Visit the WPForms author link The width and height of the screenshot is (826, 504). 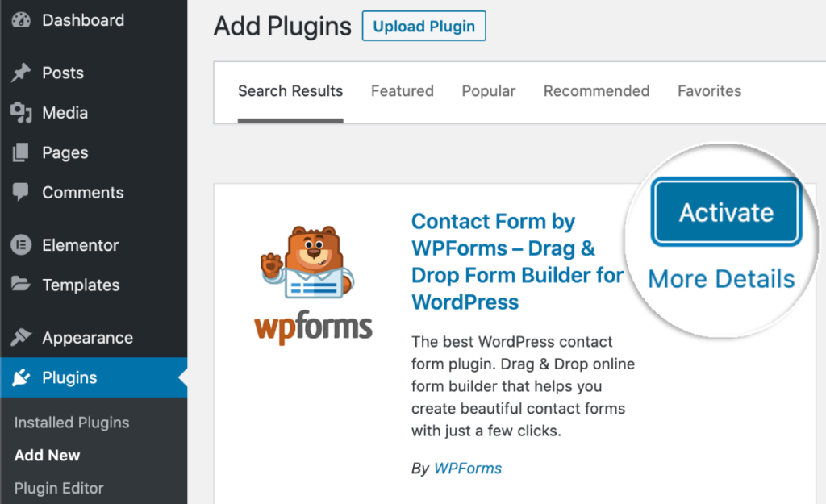coord(468,468)
